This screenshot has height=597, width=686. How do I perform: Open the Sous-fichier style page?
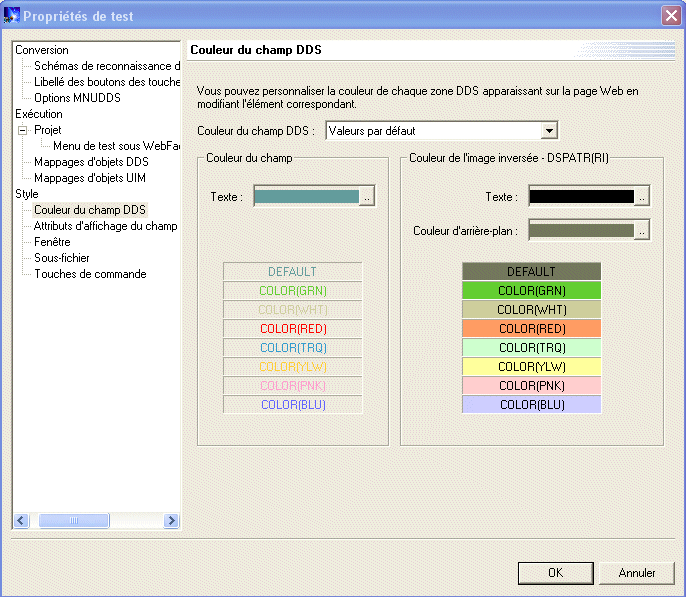point(62,258)
